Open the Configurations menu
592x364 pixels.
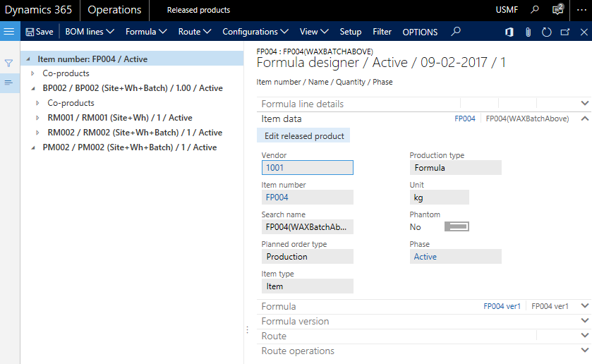click(255, 32)
